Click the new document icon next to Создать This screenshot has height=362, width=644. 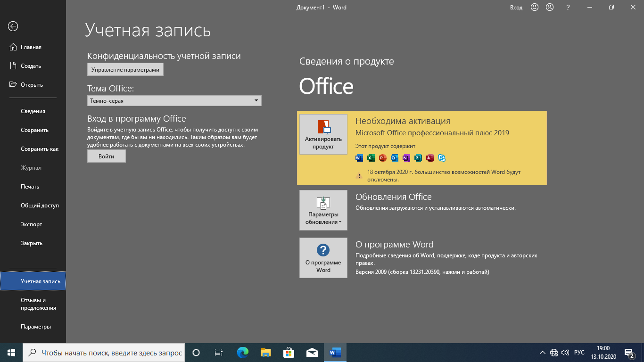point(13,66)
